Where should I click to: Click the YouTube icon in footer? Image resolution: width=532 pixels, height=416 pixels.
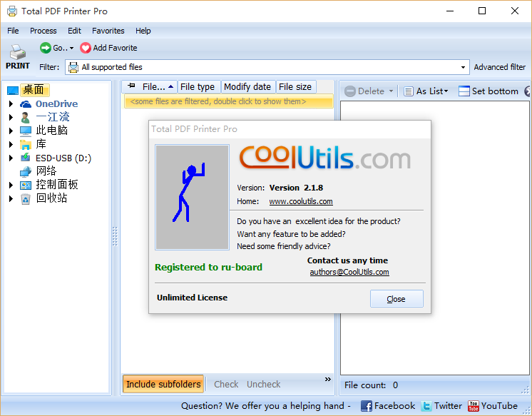[474, 406]
